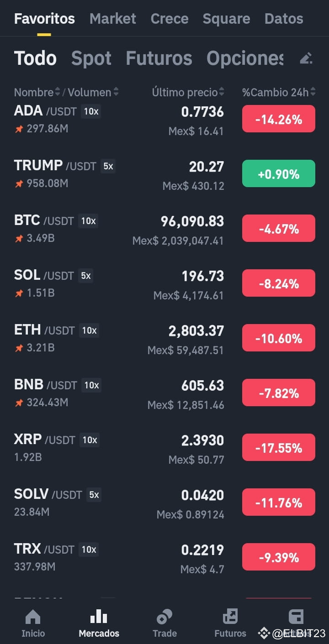Open the Trade icon in bottom navigation
The width and height of the screenshot is (329, 644).
164,617
